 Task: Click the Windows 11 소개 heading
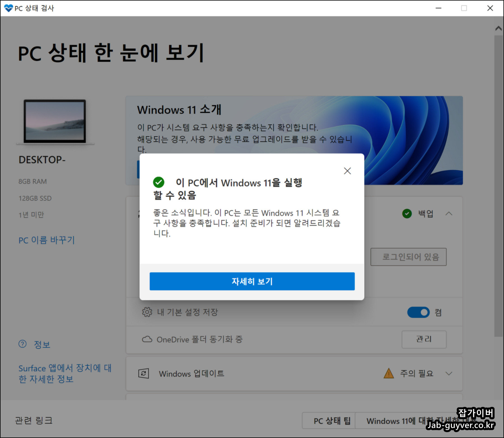179,110
